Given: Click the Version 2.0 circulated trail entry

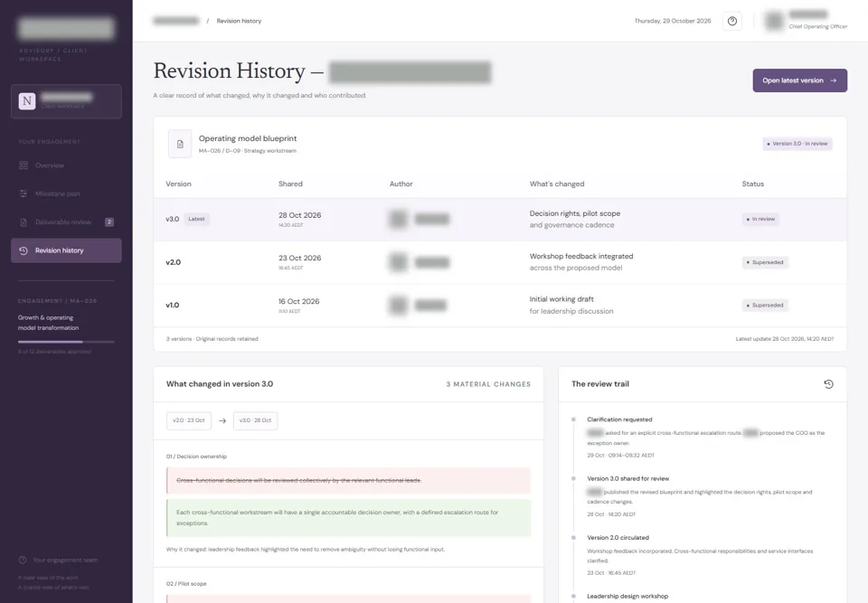Looking at the screenshot, I should [618, 538].
